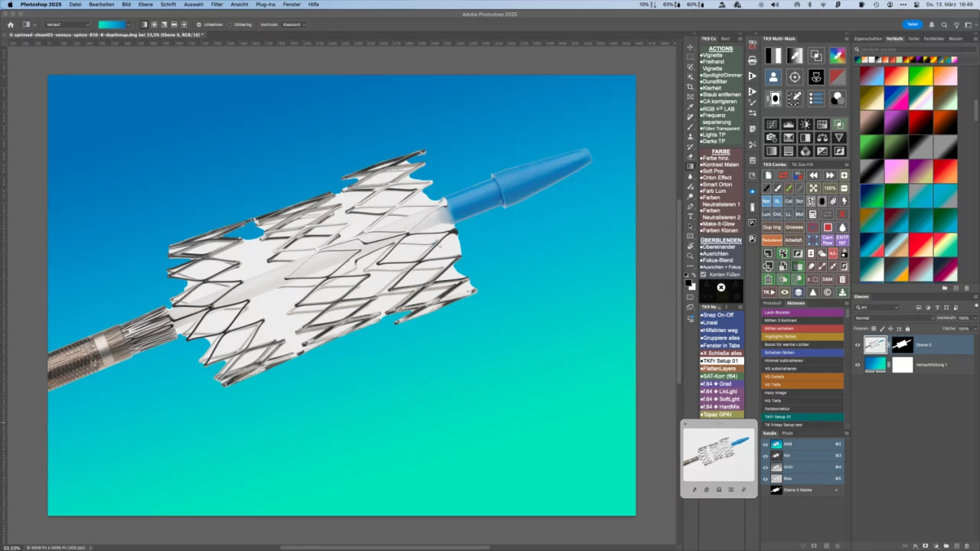The image size is (980, 551).
Task: Open the Methode dropdown showing Klassisch
Action: pos(293,24)
